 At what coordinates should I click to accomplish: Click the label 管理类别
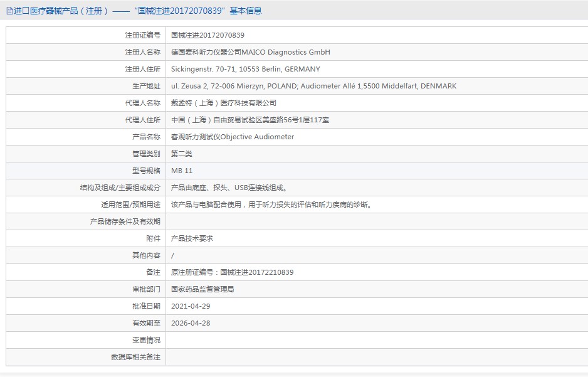tap(146, 154)
